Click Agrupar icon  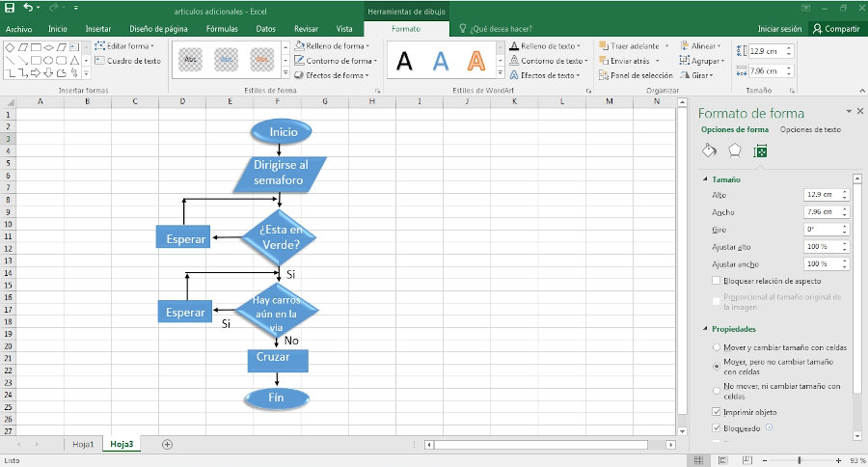(685, 61)
